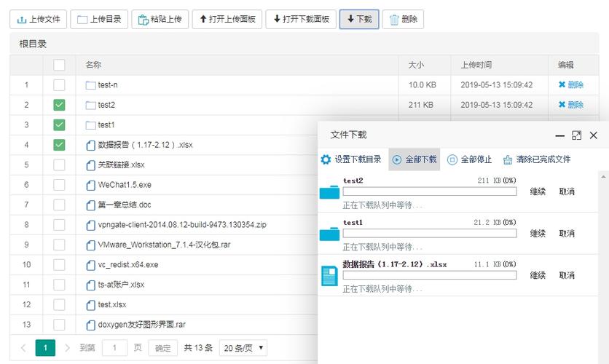Open 设置下载目录 download directory settings
Screen dimensions: 609x364
click(351, 159)
